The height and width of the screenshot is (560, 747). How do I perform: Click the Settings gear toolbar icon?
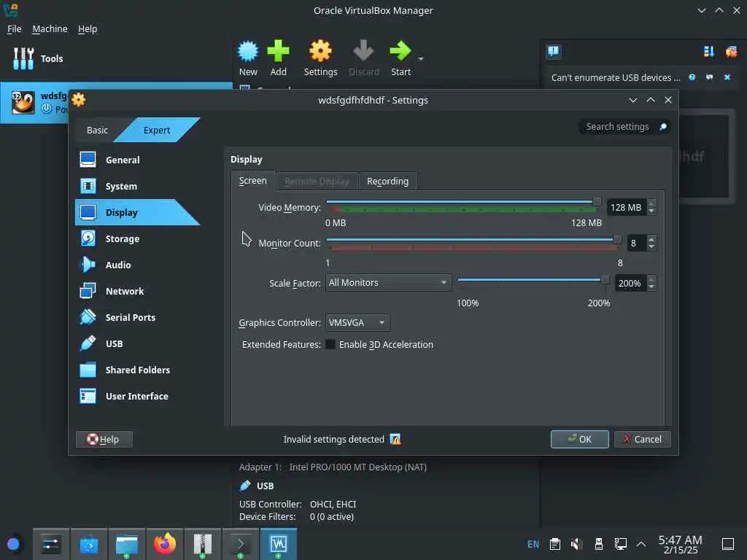click(320, 51)
